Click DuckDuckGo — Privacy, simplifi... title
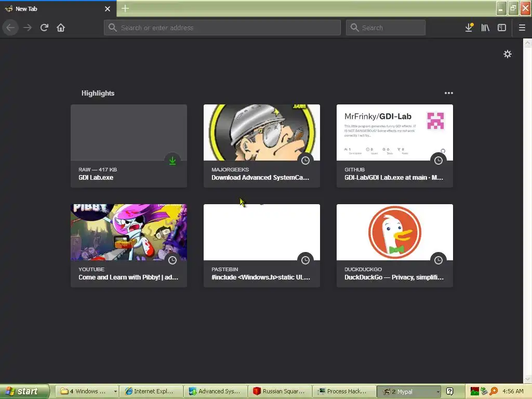532x399 pixels. [394, 277]
